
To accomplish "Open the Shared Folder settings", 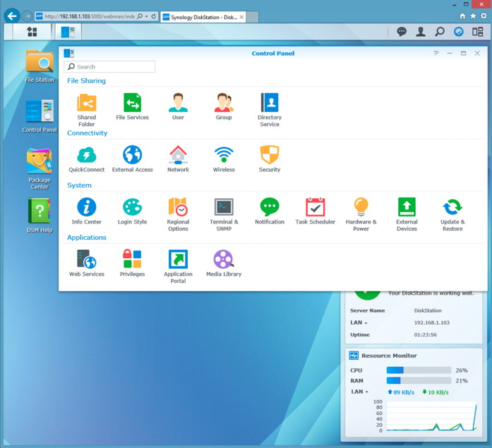I will pos(87,110).
